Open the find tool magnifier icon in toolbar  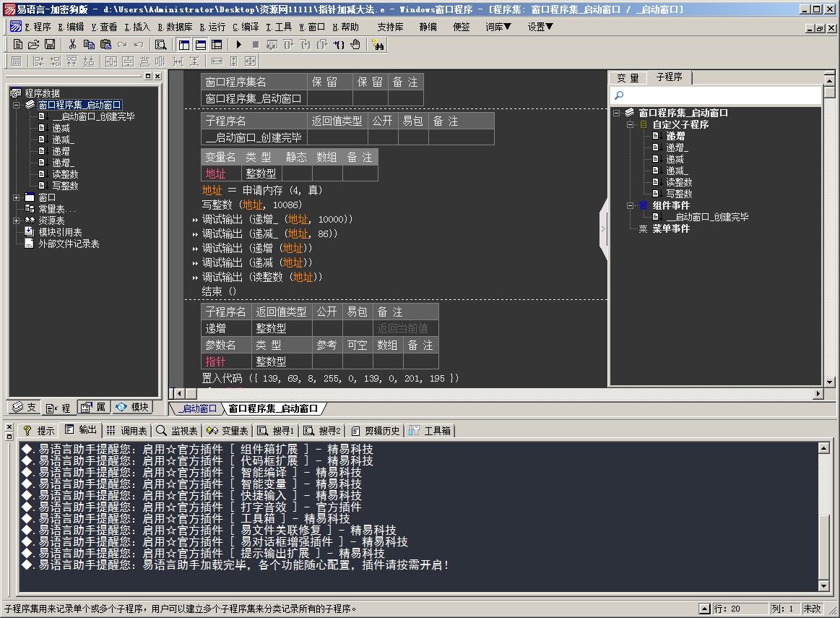pyautogui.click(x=160, y=45)
